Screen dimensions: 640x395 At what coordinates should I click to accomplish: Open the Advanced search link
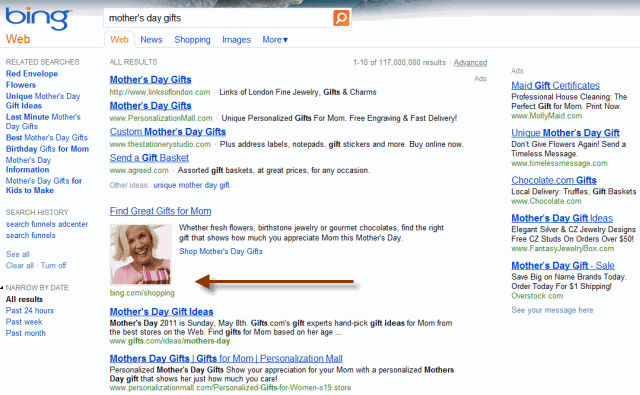(470, 62)
